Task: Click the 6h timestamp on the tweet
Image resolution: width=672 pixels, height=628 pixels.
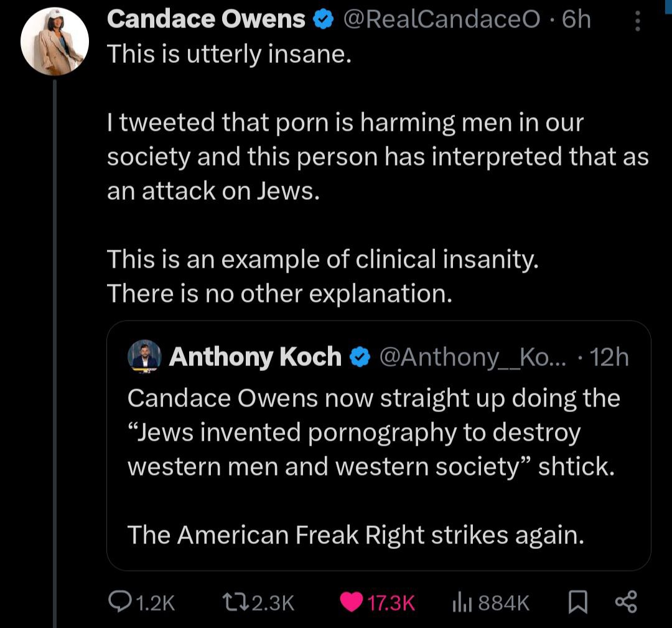Action: (x=576, y=20)
